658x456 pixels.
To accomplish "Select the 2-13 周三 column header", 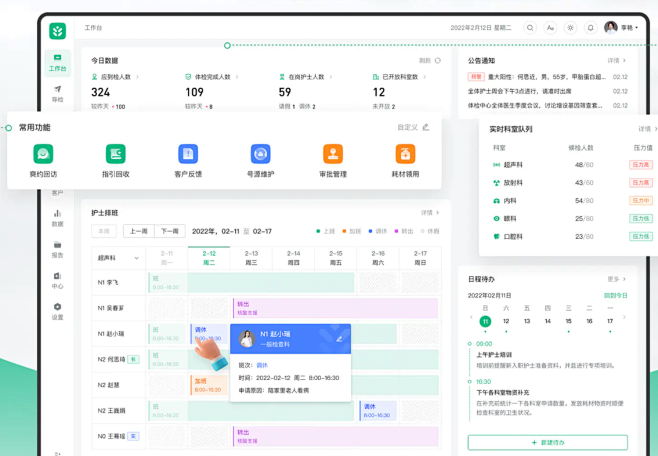I will tap(251, 258).
